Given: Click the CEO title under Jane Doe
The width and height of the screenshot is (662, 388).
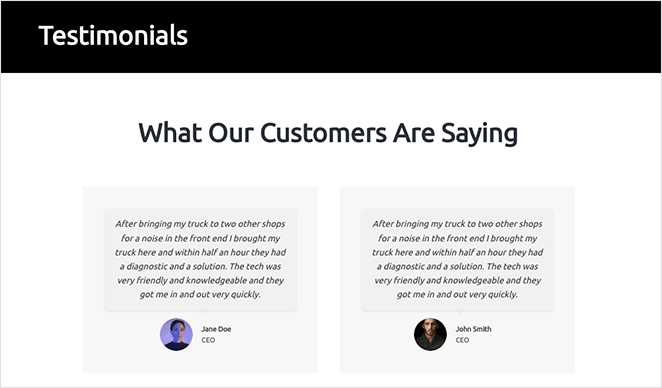Looking at the screenshot, I should [x=208, y=340].
